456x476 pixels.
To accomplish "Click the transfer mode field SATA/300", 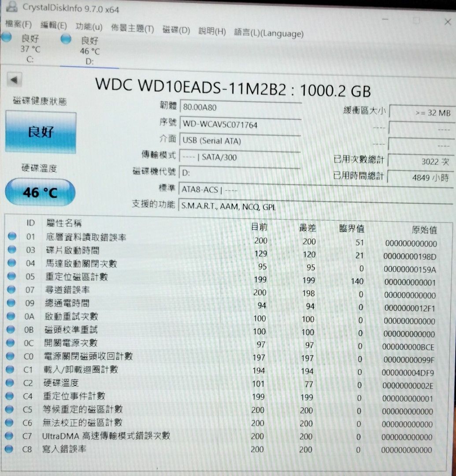I will tap(240, 157).
